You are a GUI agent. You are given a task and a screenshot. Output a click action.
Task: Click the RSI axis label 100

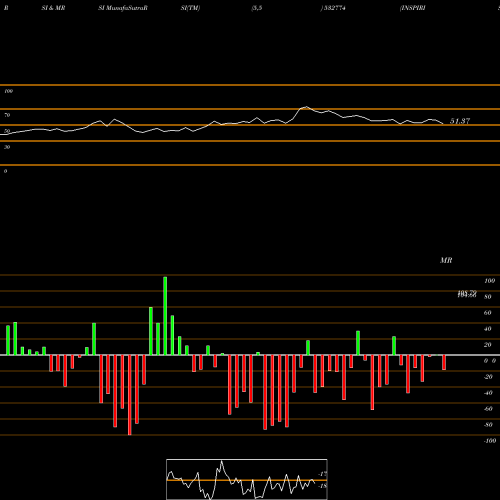pos(8,91)
